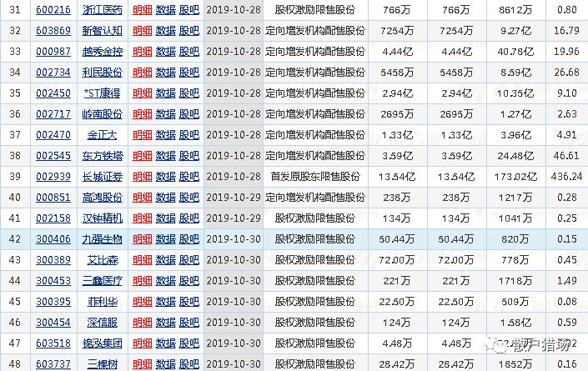Screen dimensions: 588x371
Task: Select row number 42
Action: point(15,239)
